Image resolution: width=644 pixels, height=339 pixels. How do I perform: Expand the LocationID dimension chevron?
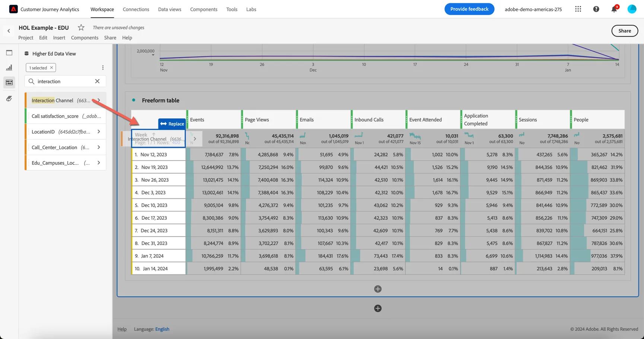tap(99, 132)
